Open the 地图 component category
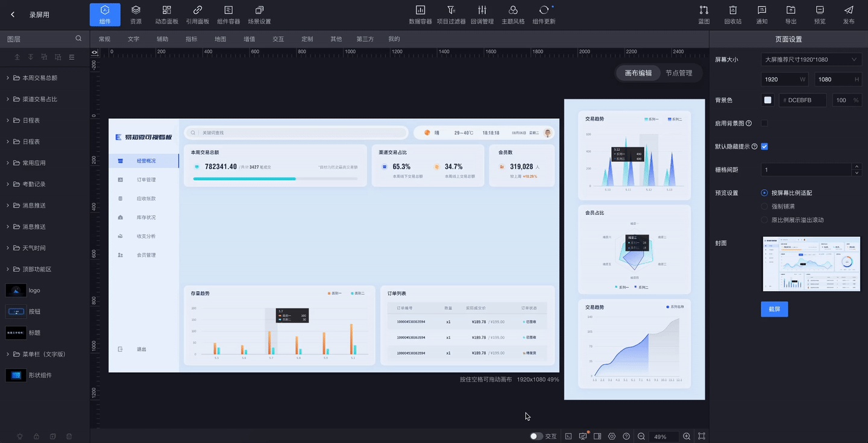This screenshot has width=868, height=443. click(220, 39)
